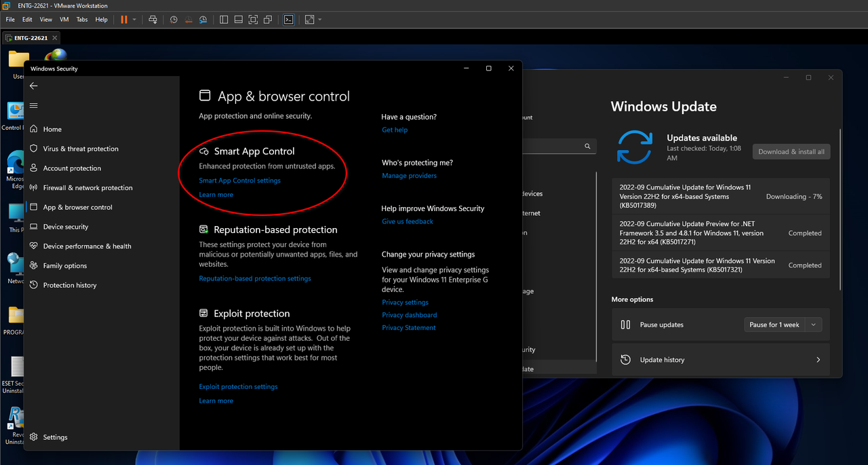Image resolution: width=868 pixels, height=465 pixels.
Task: Click the Settings search magnifier icon
Action: point(588,146)
